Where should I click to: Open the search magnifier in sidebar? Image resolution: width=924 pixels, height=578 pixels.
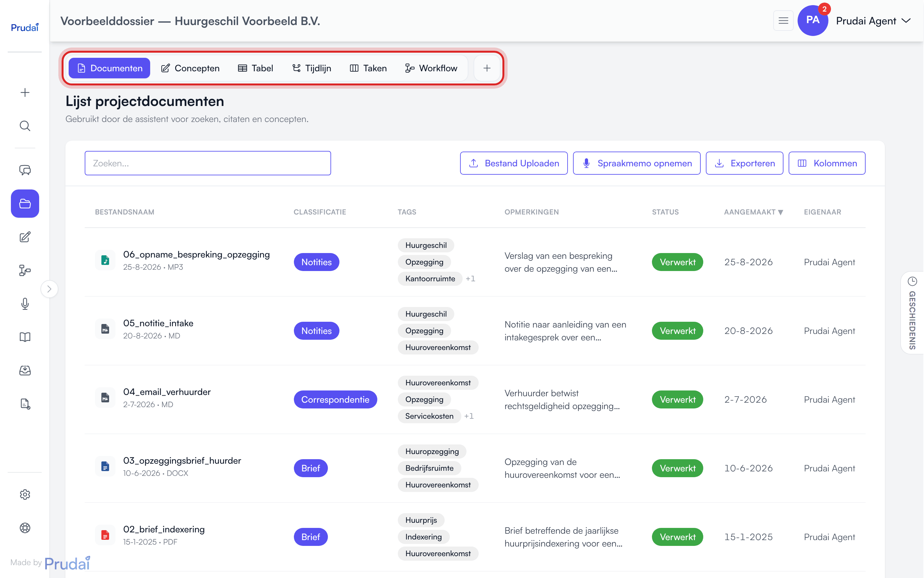tap(25, 126)
